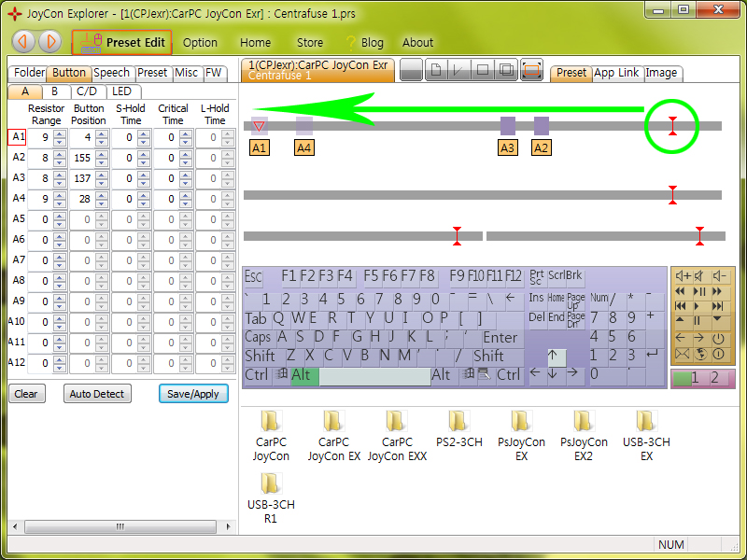Image resolution: width=747 pixels, height=560 pixels.
Task: Click the red marker on the second channel bar
Action: 672,195
